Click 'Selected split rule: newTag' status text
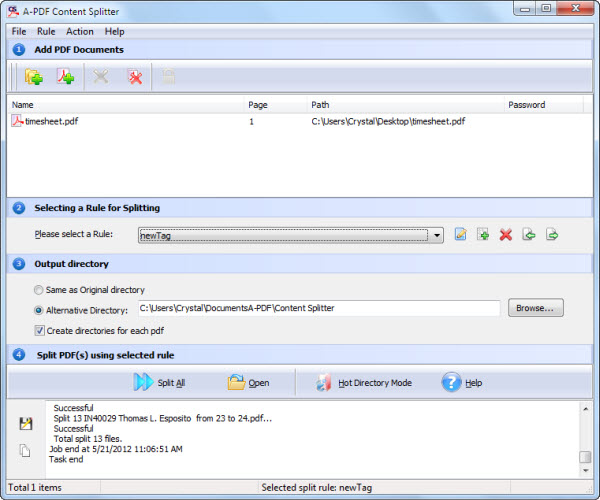The width and height of the screenshot is (600, 500). (x=316, y=488)
